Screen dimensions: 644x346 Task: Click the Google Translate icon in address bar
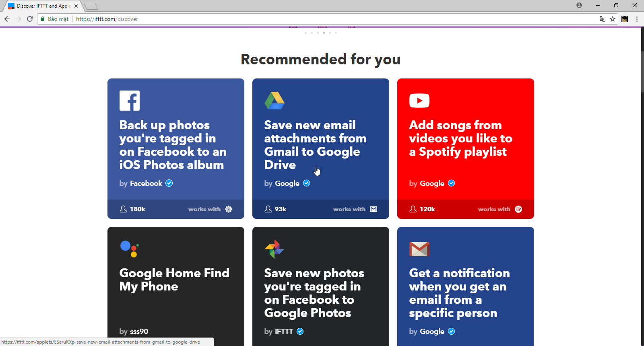[603, 19]
